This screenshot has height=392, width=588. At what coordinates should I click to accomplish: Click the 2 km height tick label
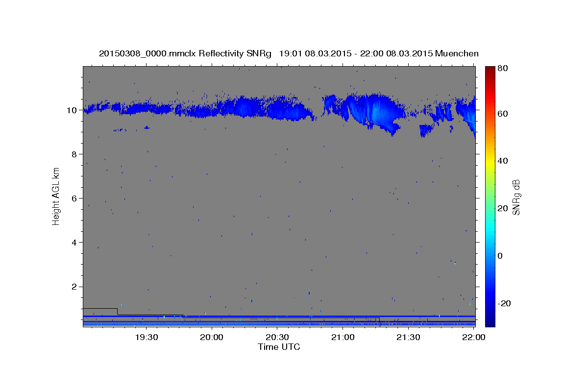coord(73,287)
